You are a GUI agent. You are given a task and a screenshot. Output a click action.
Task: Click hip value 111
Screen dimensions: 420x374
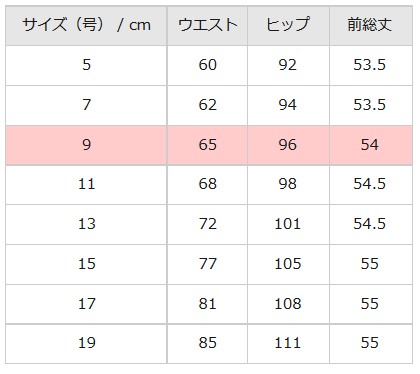point(288,343)
